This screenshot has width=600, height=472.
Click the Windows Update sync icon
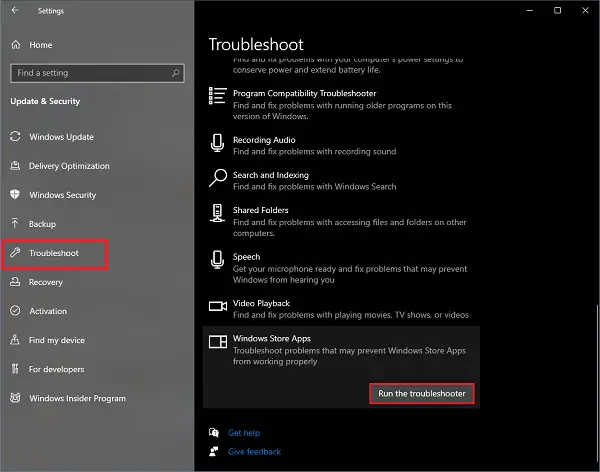click(15, 136)
